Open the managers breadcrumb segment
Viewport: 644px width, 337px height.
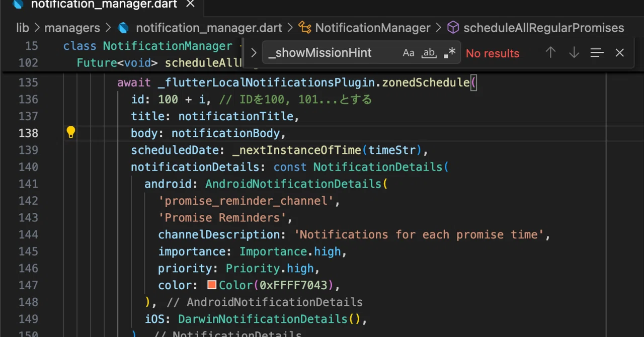coord(72,28)
